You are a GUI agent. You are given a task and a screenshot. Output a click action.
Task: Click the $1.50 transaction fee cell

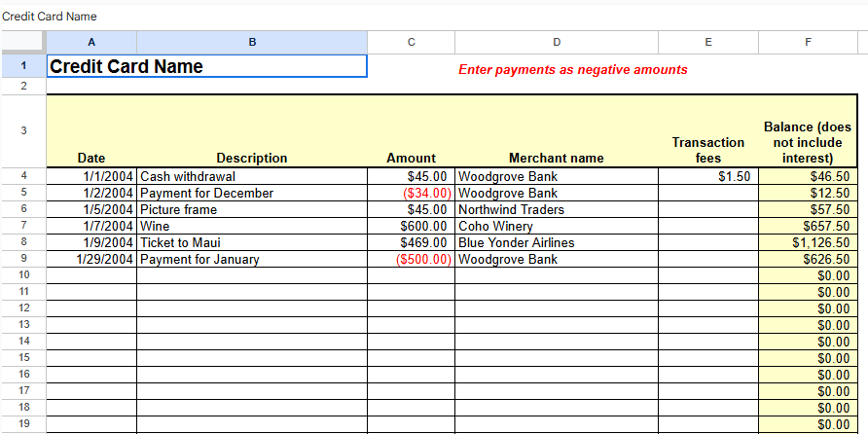point(707,177)
